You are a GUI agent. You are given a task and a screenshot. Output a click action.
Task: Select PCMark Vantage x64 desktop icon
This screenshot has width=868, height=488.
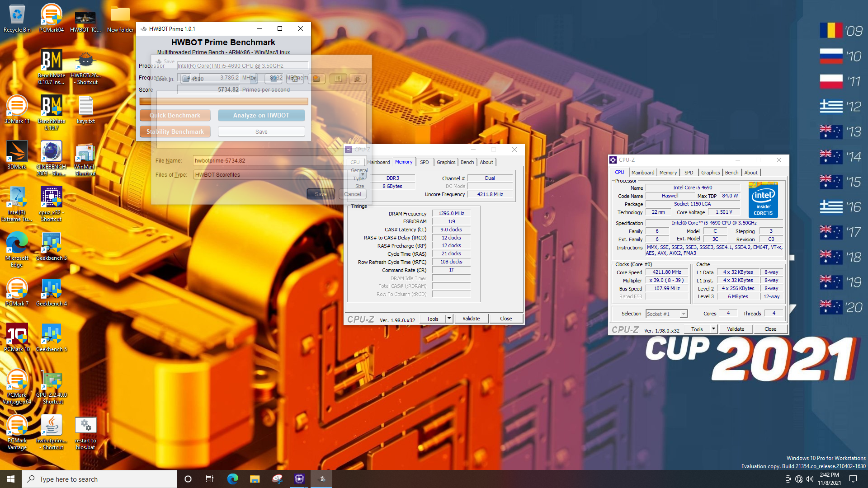tap(17, 386)
